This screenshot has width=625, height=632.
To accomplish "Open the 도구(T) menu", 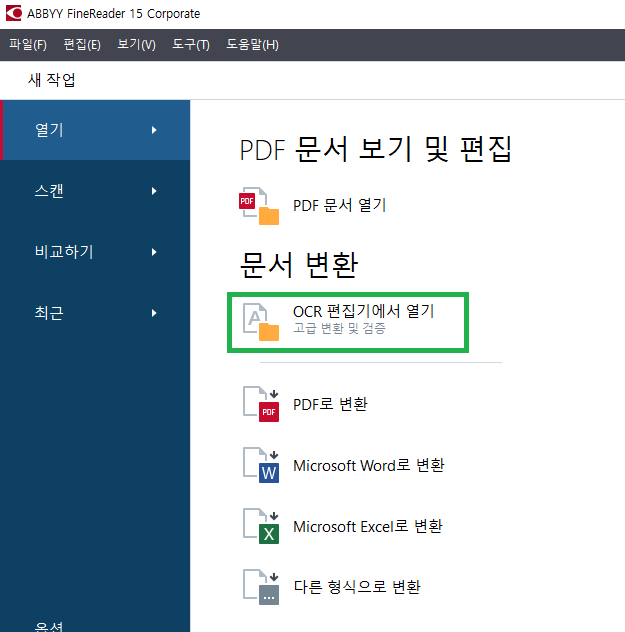I will pos(191,44).
